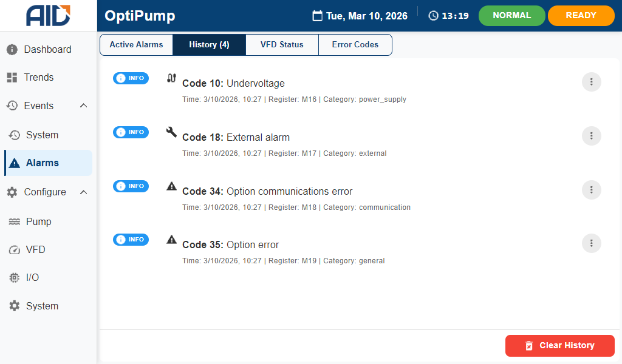
Task: Click the orange READY status button
Action: click(581, 16)
